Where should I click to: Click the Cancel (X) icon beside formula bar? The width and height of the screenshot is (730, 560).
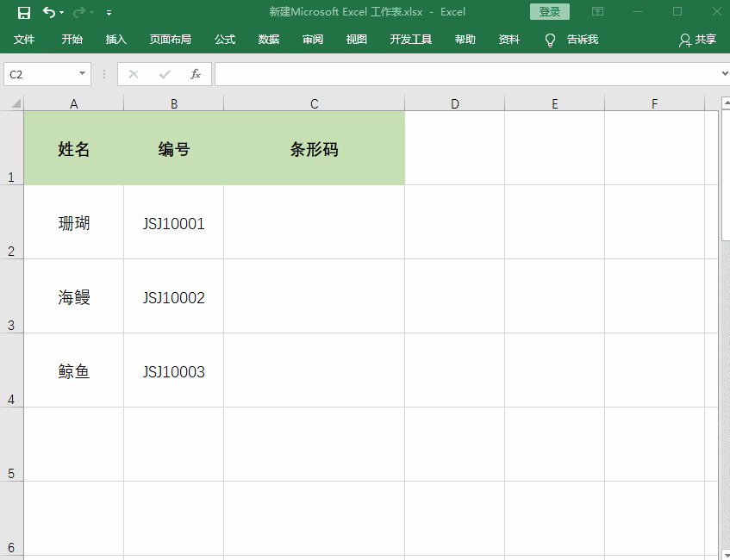click(x=134, y=73)
